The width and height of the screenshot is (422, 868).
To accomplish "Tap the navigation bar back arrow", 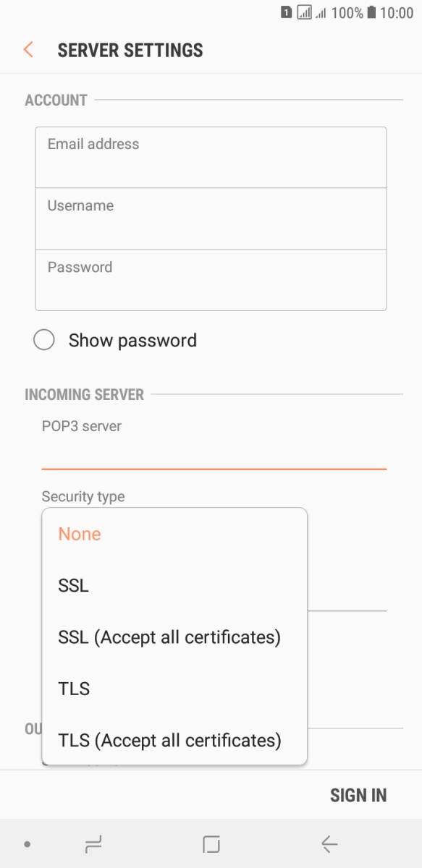I will click(x=329, y=843).
